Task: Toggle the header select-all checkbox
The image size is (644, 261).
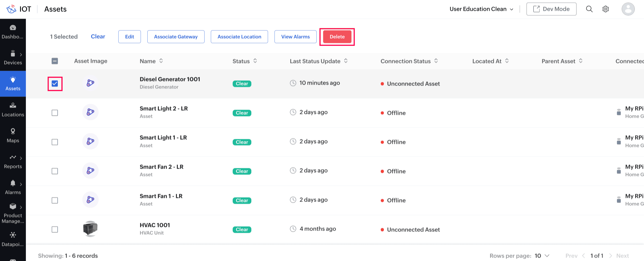Action: [55, 61]
